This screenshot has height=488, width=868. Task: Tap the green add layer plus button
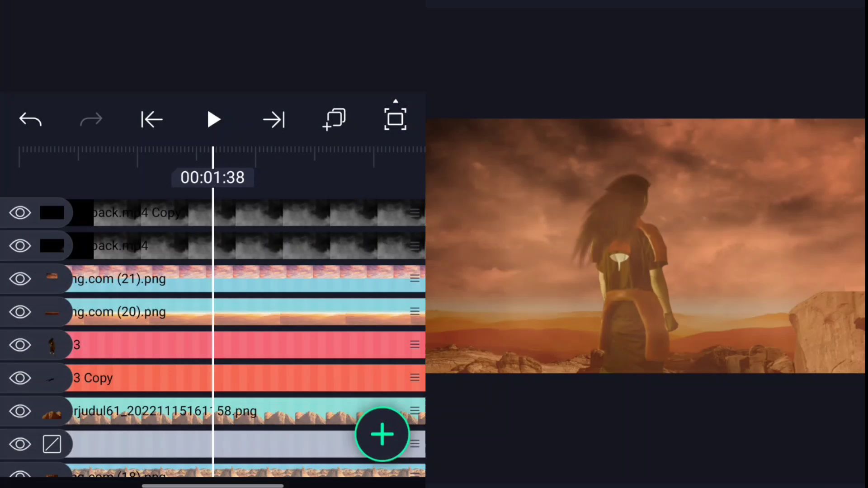point(382,434)
